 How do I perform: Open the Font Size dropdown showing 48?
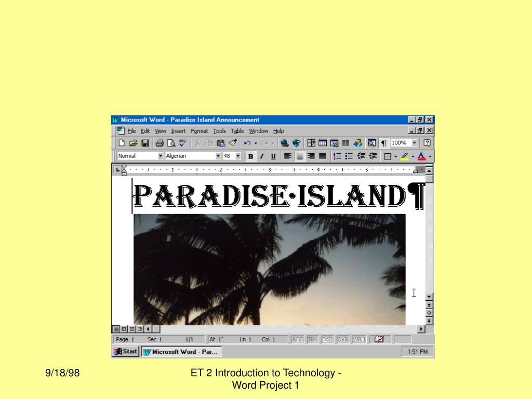tap(238, 156)
